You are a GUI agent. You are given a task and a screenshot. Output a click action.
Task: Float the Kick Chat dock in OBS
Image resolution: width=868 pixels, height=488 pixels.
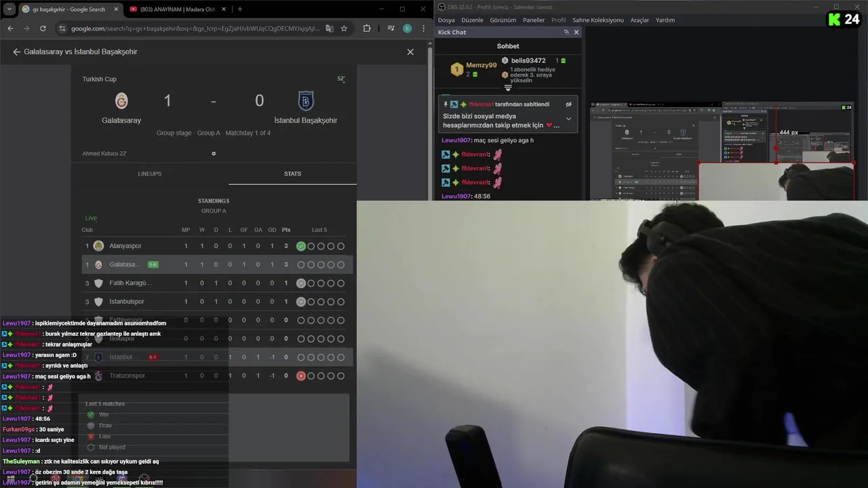566,32
